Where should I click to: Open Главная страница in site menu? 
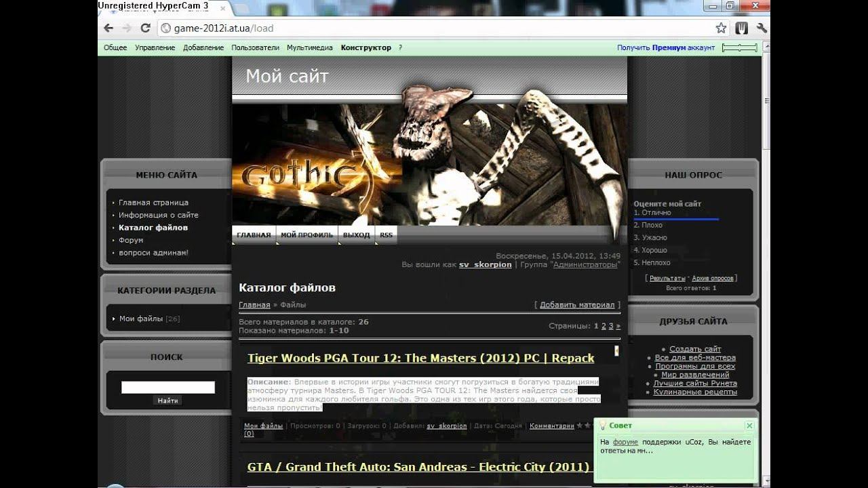click(x=153, y=203)
